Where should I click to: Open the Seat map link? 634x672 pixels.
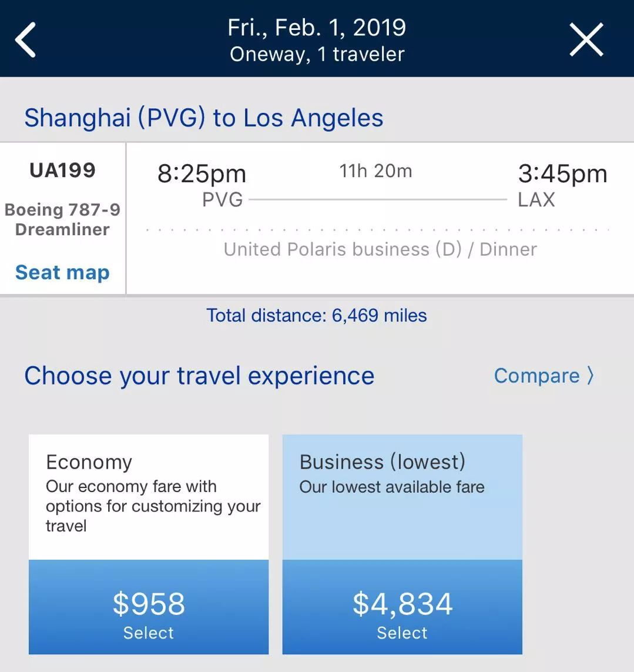pyautogui.click(x=62, y=272)
